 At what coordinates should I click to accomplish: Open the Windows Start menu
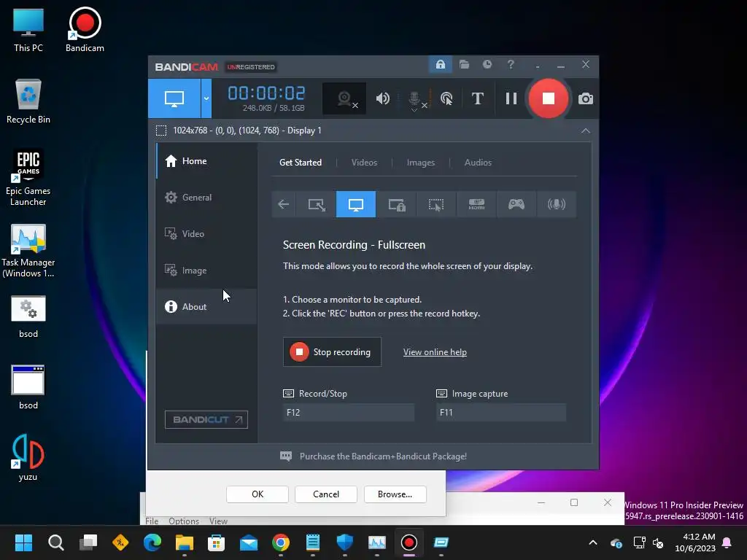[23, 542]
